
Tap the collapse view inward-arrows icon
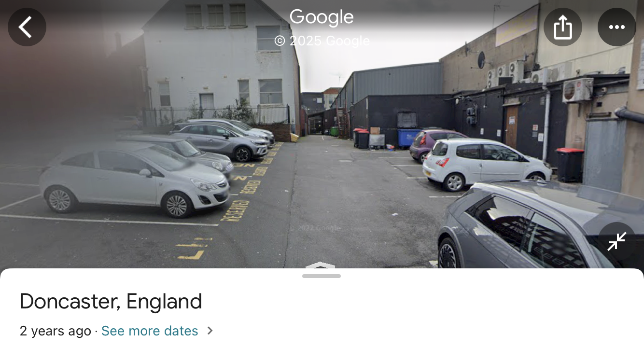pyautogui.click(x=617, y=241)
